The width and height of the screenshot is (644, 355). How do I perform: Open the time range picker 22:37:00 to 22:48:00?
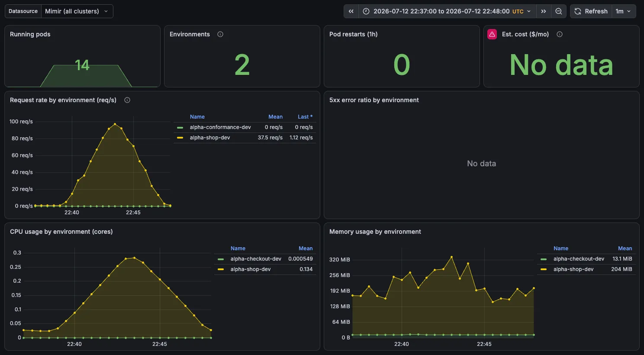click(447, 11)
